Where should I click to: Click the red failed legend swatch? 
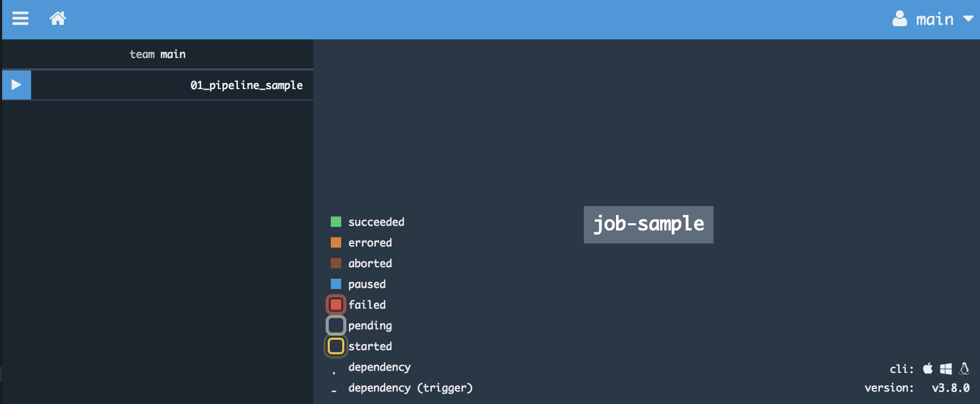tap(336, 305)
